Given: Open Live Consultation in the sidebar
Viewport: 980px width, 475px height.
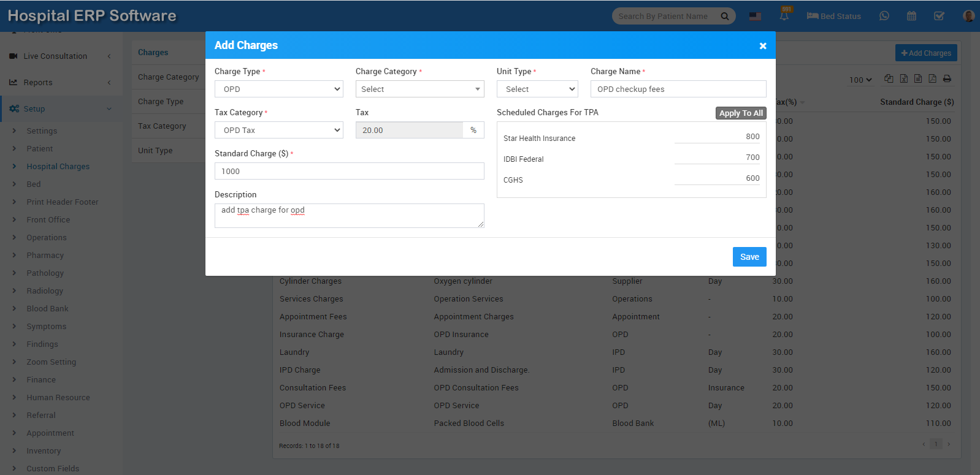Looking at the screenshot, I should [x=55, y=56].
